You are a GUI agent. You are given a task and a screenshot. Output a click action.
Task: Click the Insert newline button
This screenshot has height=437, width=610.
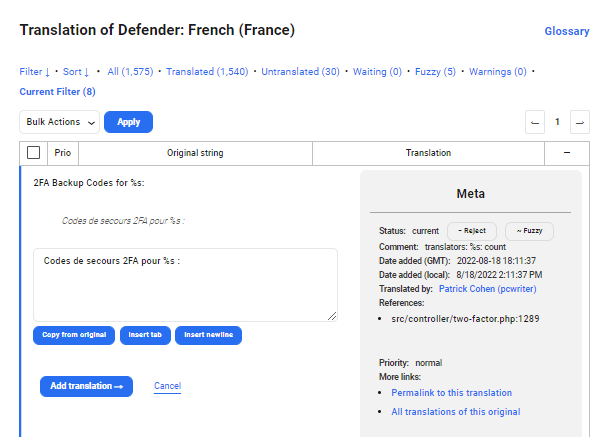coord(209,335)
